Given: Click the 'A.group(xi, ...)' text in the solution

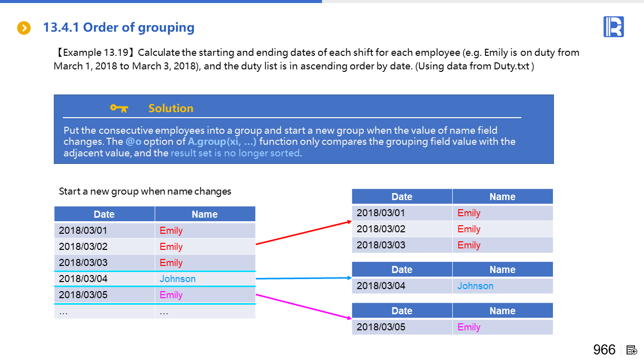Looking at the screenshot, I should tap(222, 142).
